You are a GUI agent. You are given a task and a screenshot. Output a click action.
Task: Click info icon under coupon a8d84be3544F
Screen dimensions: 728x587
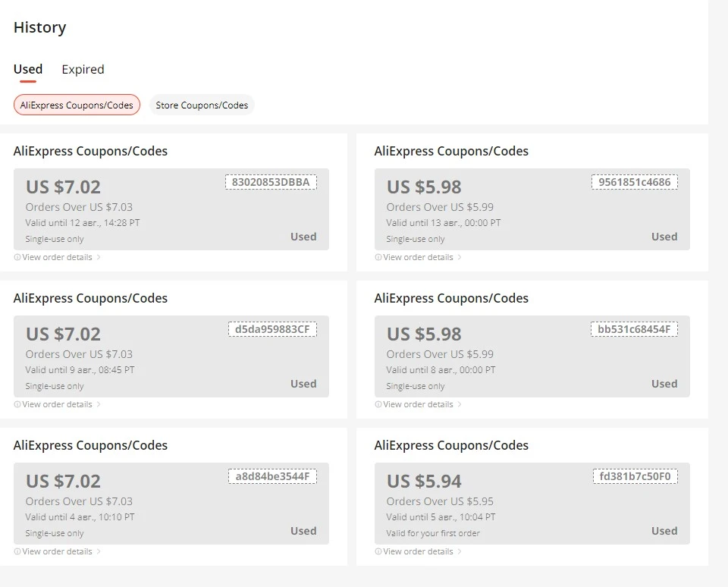17,551
